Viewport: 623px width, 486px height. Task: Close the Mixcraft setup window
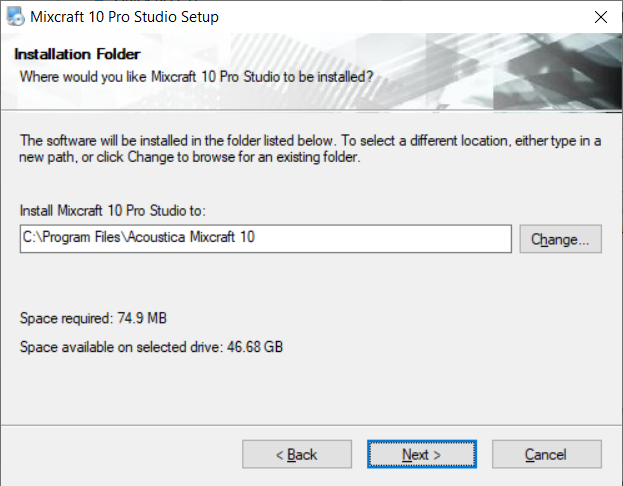[600, 17]
